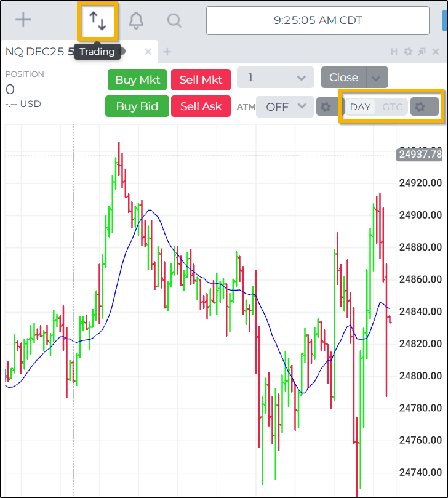
Task: Select DAY time-in-force option
Action: (360, 106)
